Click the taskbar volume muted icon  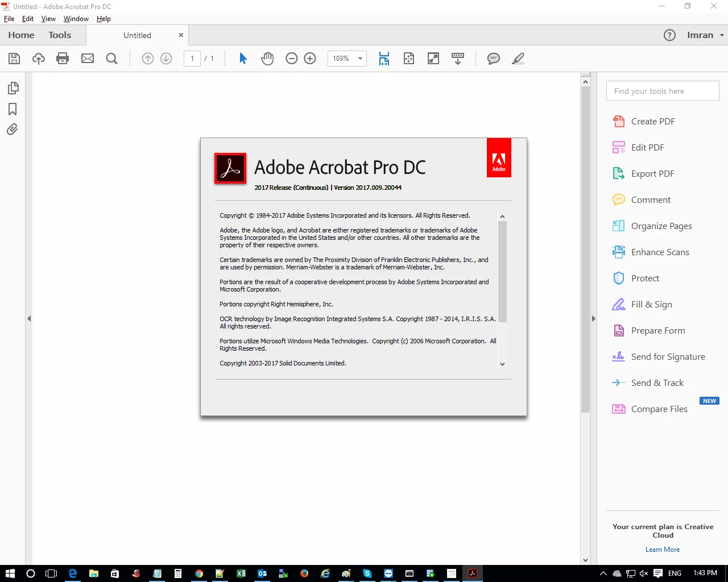coord(644,573)
